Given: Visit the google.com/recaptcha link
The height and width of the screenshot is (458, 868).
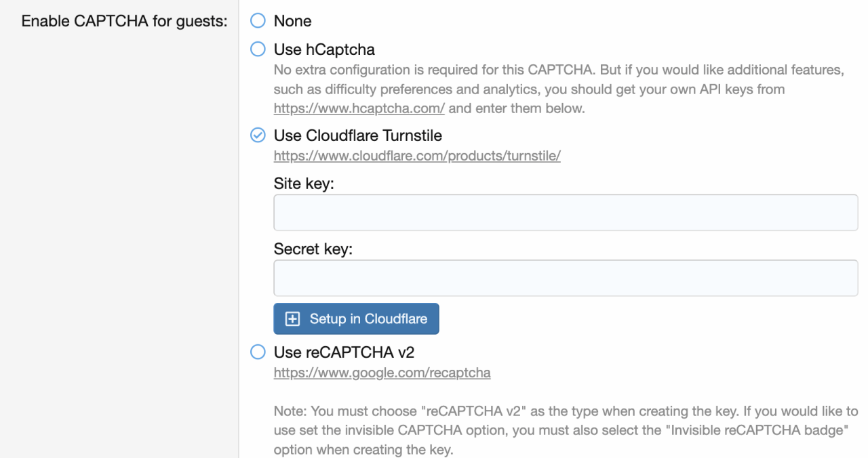Looking at the screenshot, I should point(382,373).
